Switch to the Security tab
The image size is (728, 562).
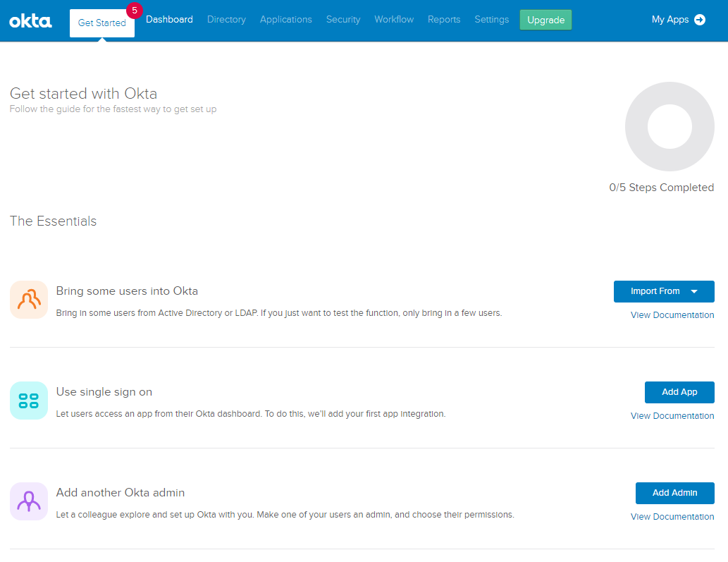[343, 19]
